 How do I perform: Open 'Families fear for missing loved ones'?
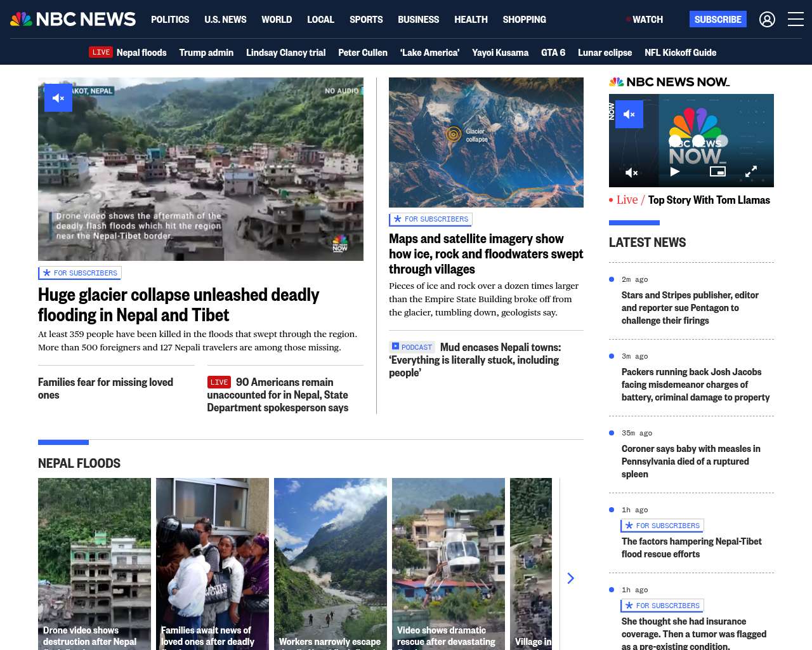pos(105,388)
